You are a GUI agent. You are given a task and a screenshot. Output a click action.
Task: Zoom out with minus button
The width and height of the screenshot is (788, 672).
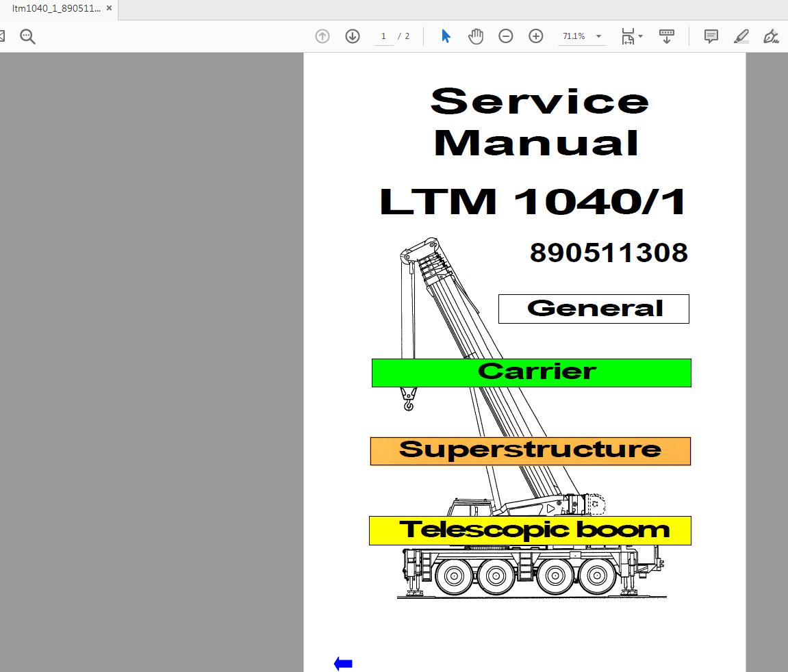pos(505,36)
